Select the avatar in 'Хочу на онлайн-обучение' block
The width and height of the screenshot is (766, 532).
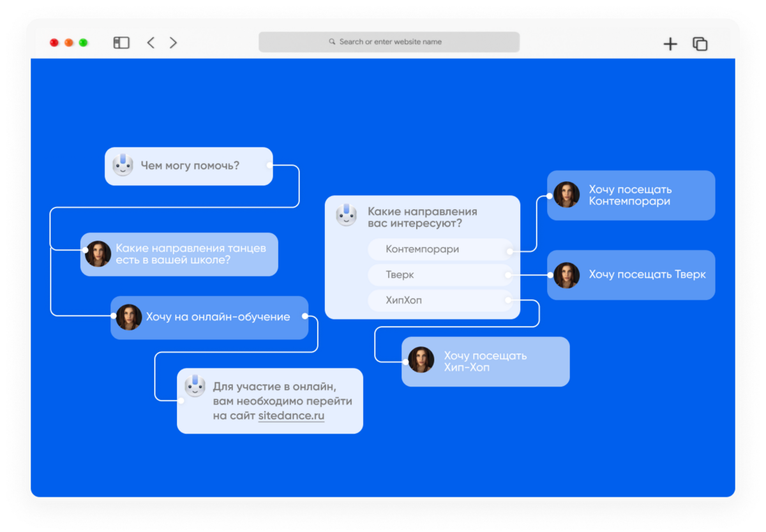click(128, 317)
